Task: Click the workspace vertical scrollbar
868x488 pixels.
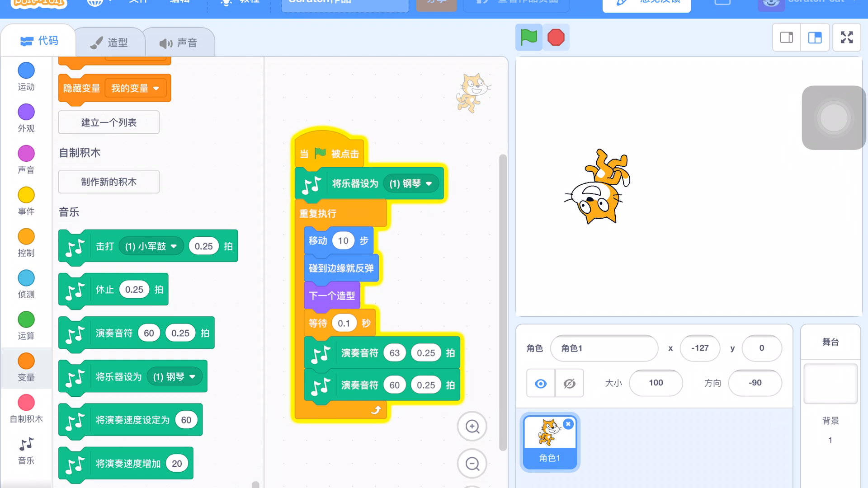Action: [503, 302]
